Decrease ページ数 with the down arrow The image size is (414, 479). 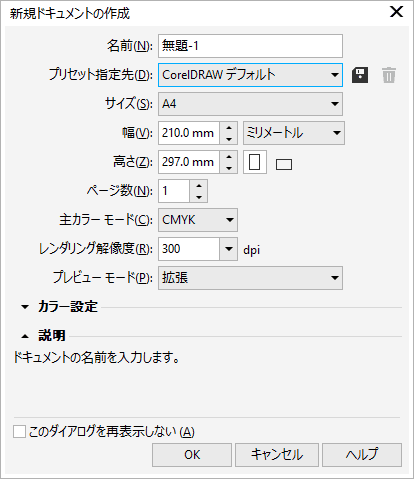pyautogui.click(x=199, y=197)
